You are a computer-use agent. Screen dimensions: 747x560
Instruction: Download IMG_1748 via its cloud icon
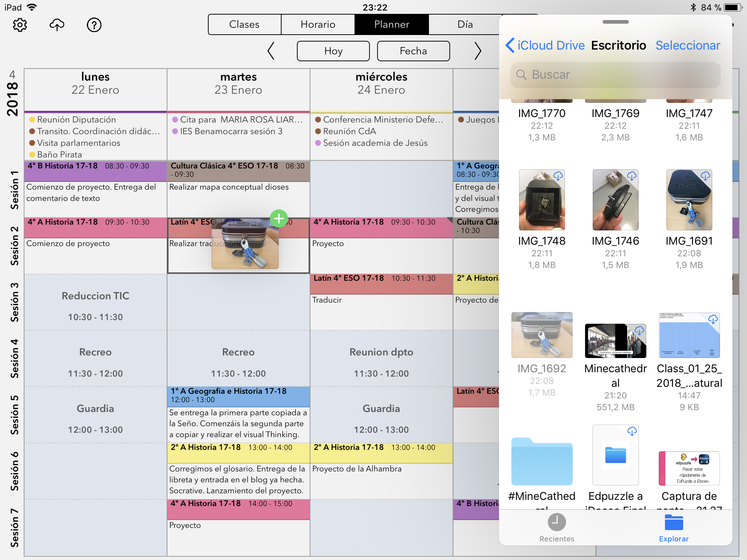[x=558, y=176]
